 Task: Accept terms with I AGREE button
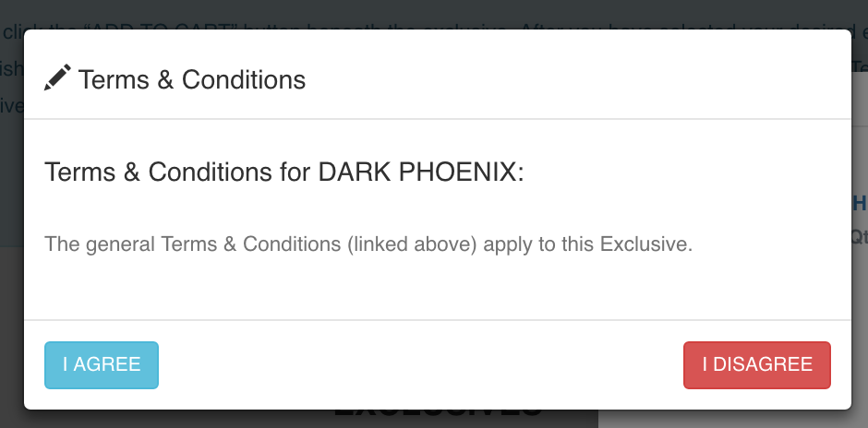point(102,365)
